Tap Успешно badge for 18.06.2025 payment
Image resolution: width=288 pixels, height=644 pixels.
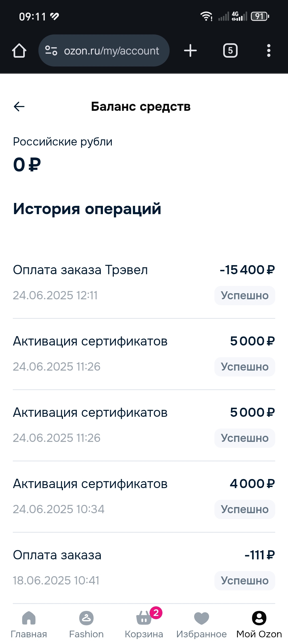245,581
